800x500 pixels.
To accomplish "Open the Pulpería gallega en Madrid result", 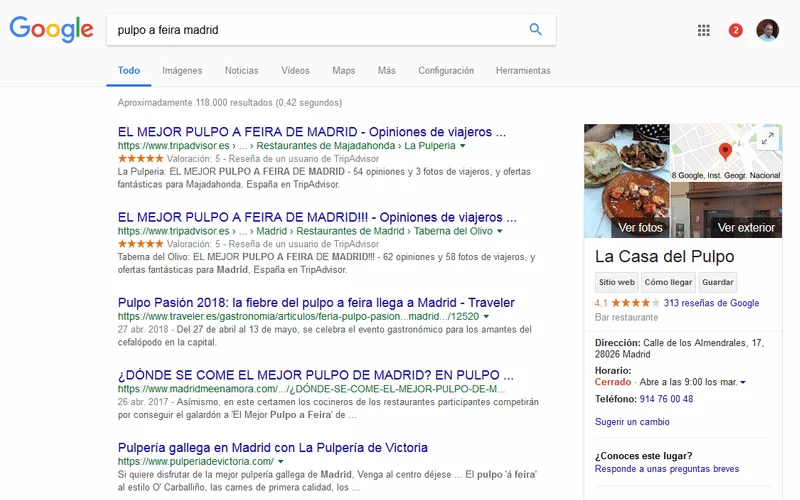I will pyautogui.click(x=272, y=447).
